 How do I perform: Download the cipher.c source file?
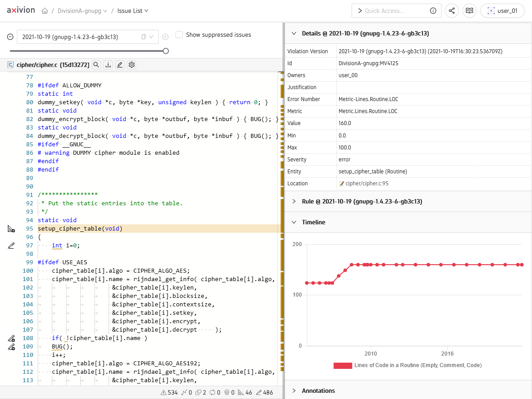108,65
